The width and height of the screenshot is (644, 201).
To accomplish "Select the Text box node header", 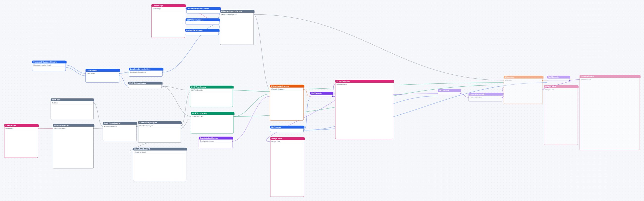I will (x=73, y=100).
